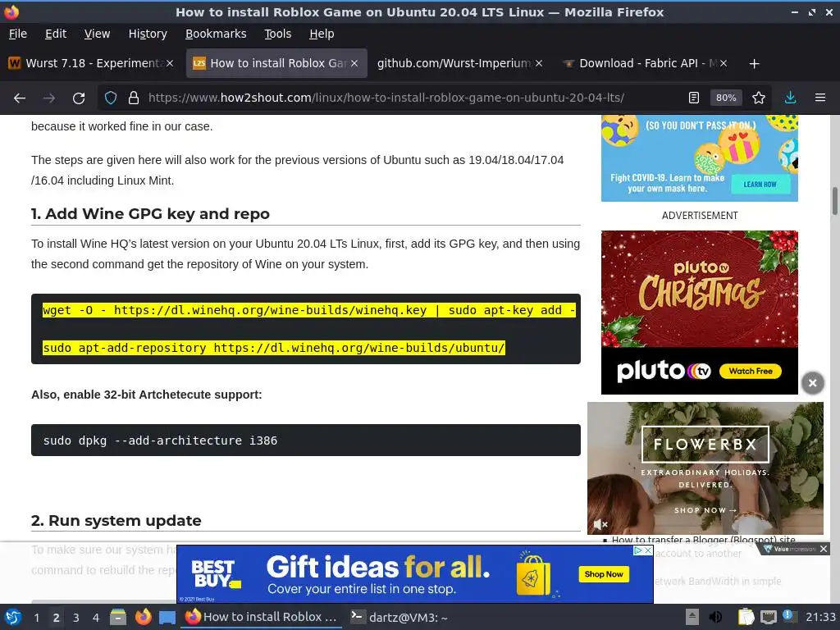Close the github.com Wurst-Imperium tab
Image resolution: width=840 pixels, height=630 pixels.
539,63
